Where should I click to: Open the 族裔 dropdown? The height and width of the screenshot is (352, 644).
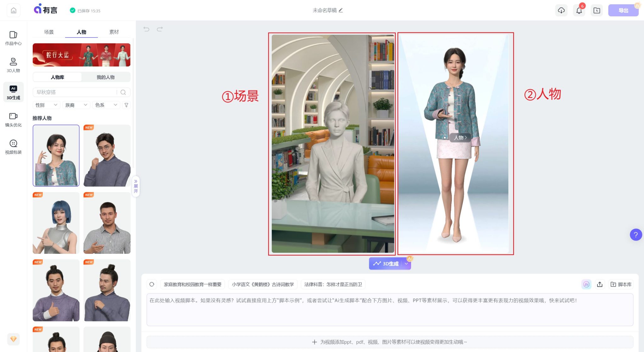(x=76, y=105)
